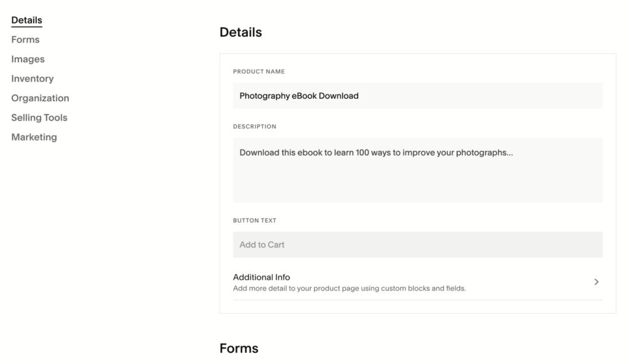Open the Additional Info row title

click(x=261, y=277)
